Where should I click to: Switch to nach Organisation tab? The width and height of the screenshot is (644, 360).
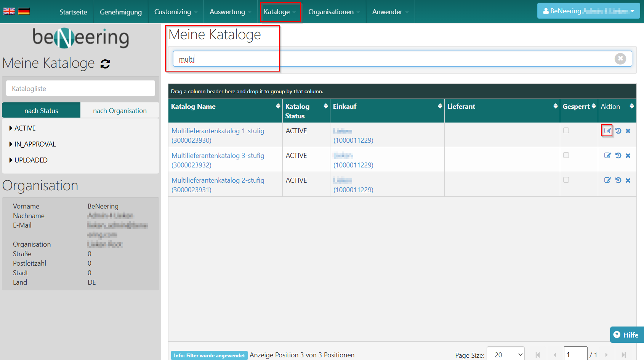pyautogui.click(x=120, y=111)
